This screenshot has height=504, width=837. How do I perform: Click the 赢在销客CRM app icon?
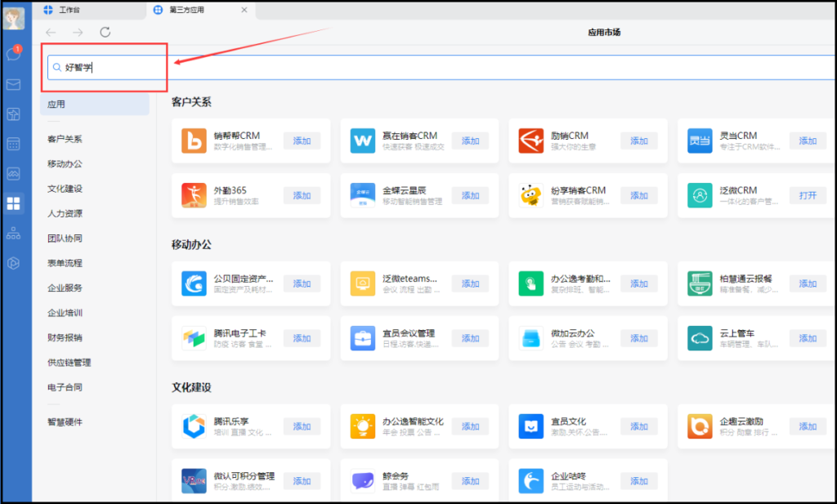point(362,140)
